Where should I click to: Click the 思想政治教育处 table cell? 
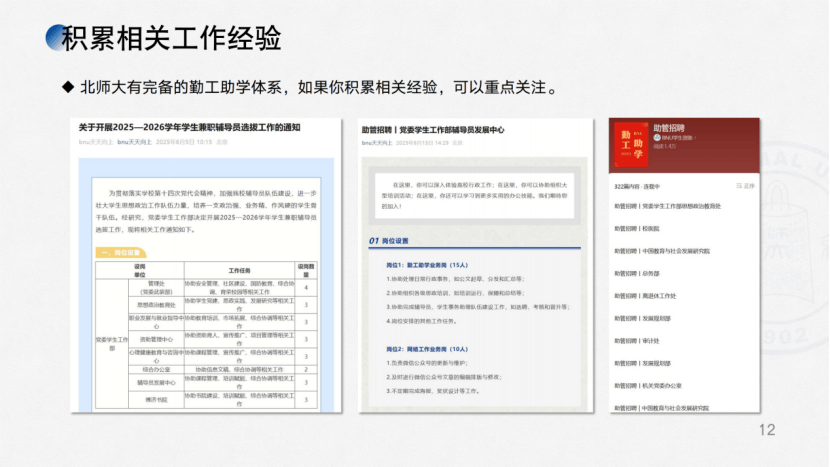(156, 304)
